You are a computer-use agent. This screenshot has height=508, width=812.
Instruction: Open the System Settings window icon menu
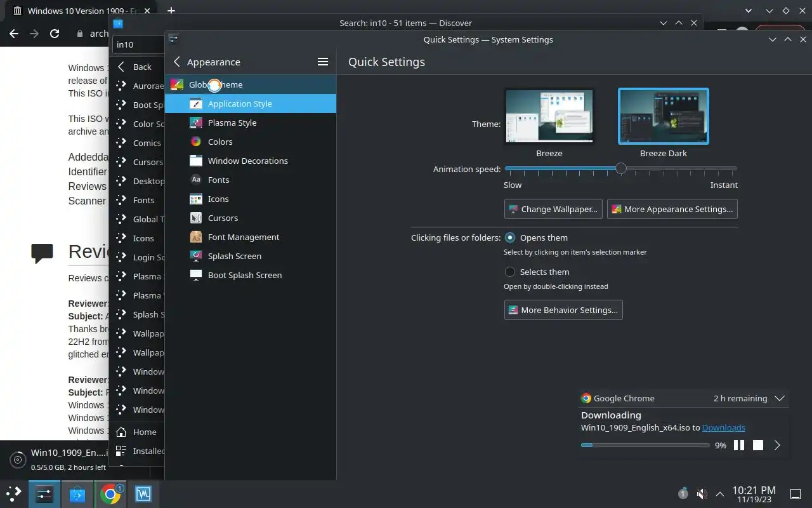(x=173, y=39)
